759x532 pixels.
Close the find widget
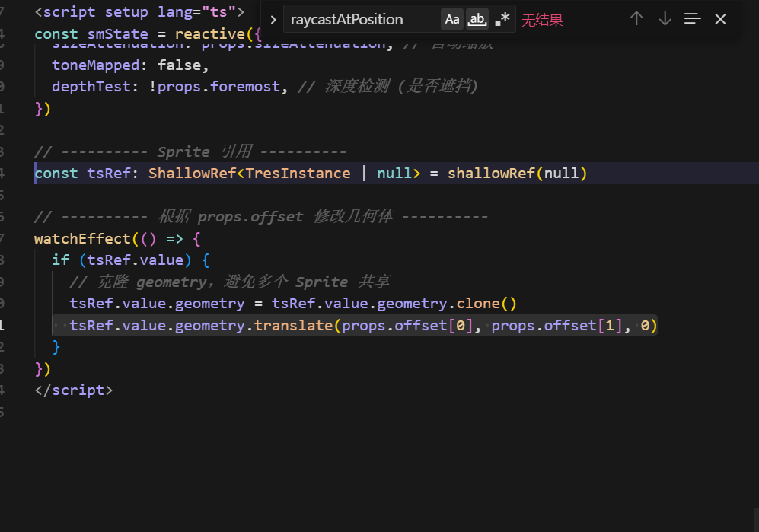(720, 19)
